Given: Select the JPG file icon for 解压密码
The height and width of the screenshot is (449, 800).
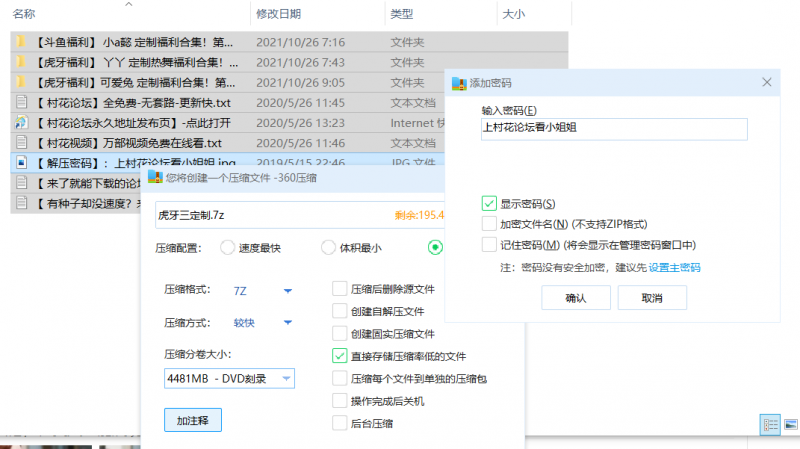Looking at the screenshot, I should pos(21,162).
